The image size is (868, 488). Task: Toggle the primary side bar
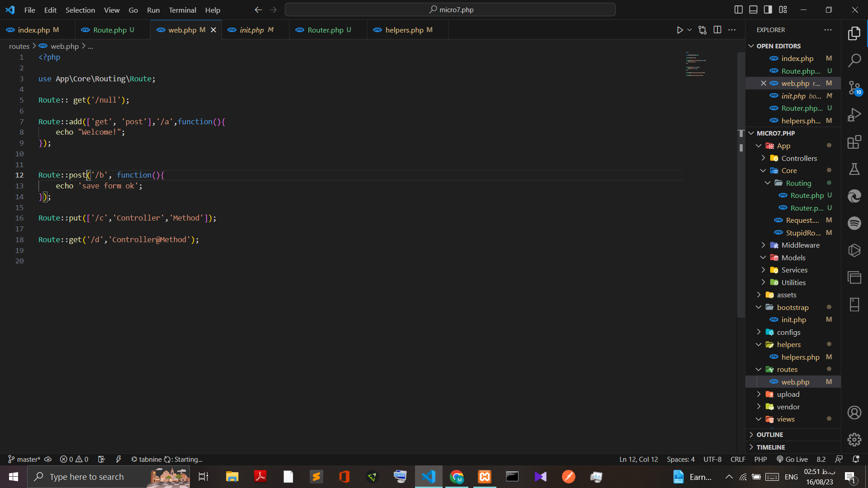tap(739, 9)
